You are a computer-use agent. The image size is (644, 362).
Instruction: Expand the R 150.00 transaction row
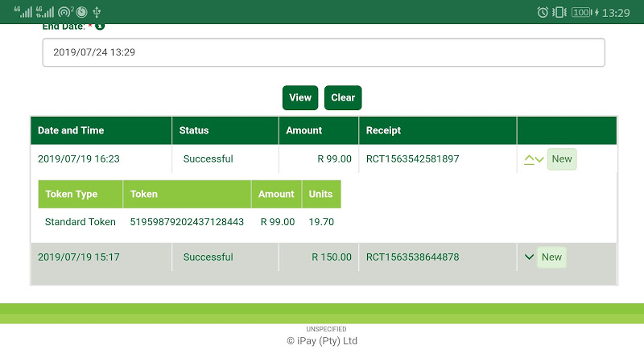click(x=529, y=257)
